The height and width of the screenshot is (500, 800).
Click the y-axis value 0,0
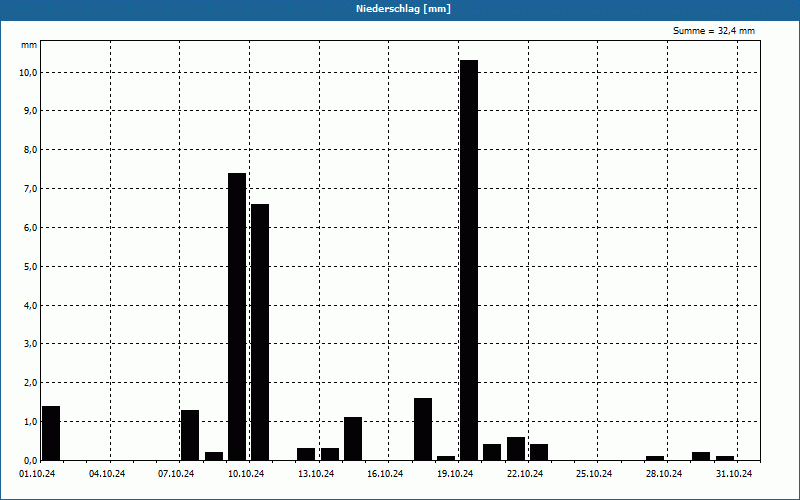click(30, 460)
